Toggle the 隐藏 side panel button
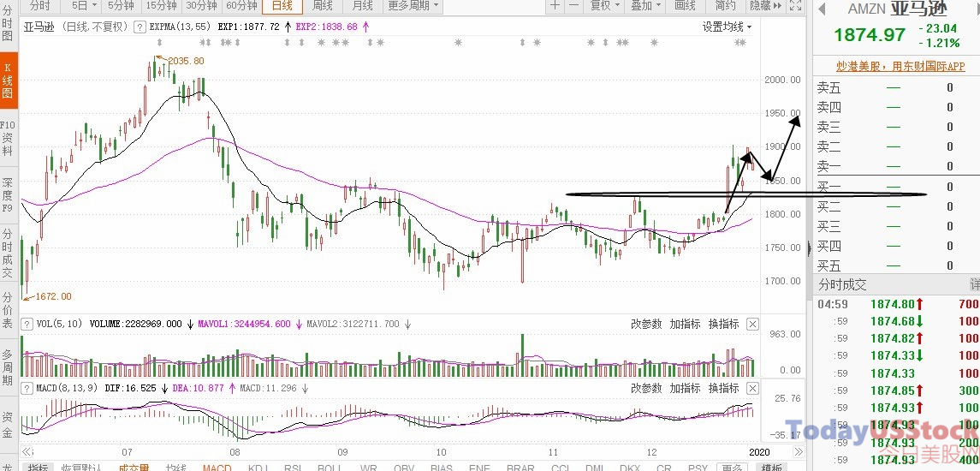Screen dimensions: 980x471 (766, 6)
